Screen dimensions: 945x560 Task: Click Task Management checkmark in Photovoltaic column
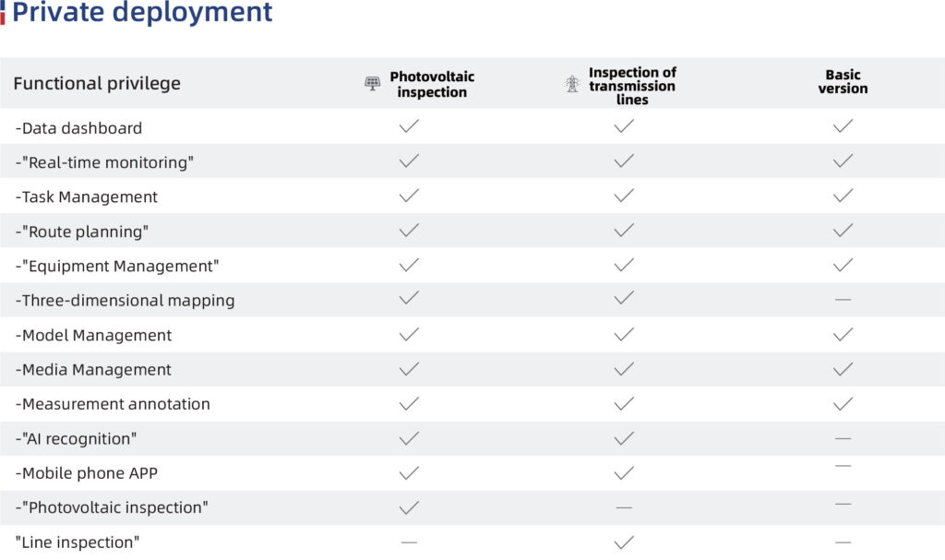click(x=409, y=196)
